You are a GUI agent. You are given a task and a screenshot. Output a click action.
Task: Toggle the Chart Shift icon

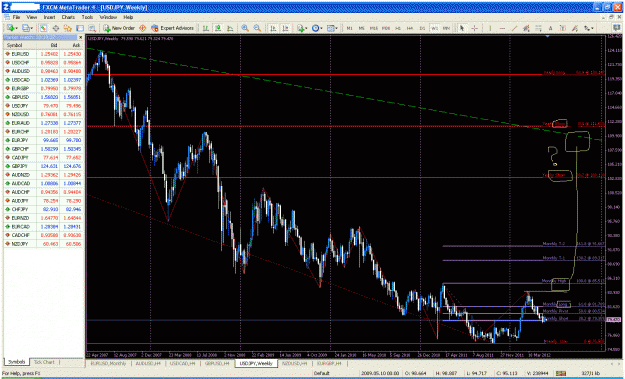[285, 28]
